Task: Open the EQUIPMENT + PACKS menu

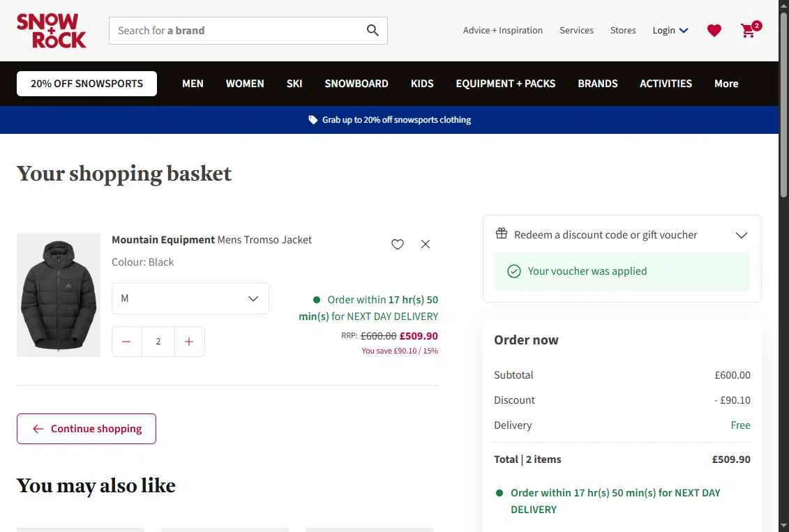Action: click(x=505, y=84)
